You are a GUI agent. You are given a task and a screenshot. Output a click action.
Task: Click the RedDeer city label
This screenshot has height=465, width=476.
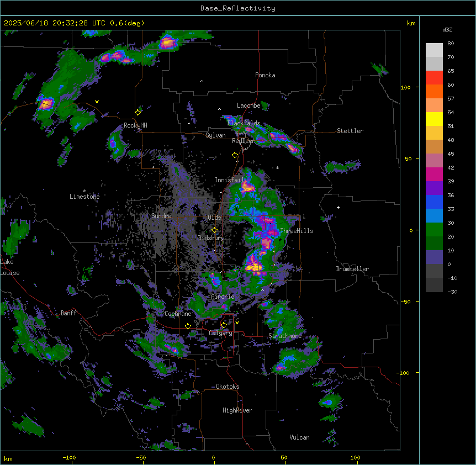tap(244, 141)
